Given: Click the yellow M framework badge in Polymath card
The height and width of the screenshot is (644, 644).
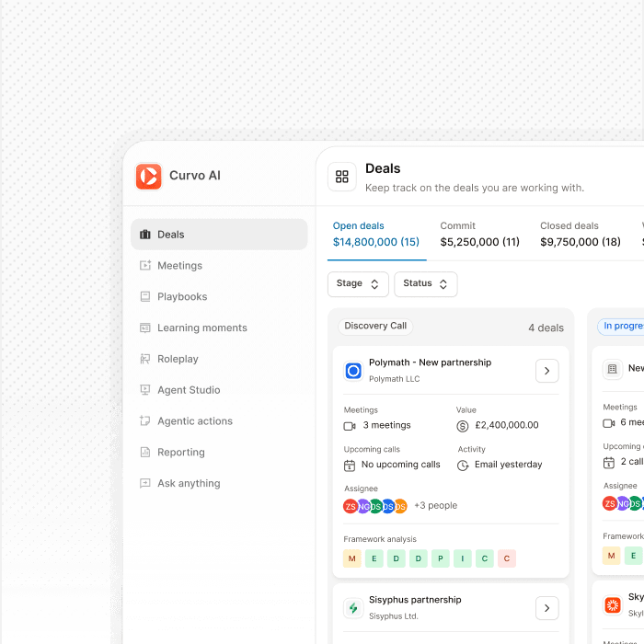Looking at the screenshot, I should pos(352,558).
